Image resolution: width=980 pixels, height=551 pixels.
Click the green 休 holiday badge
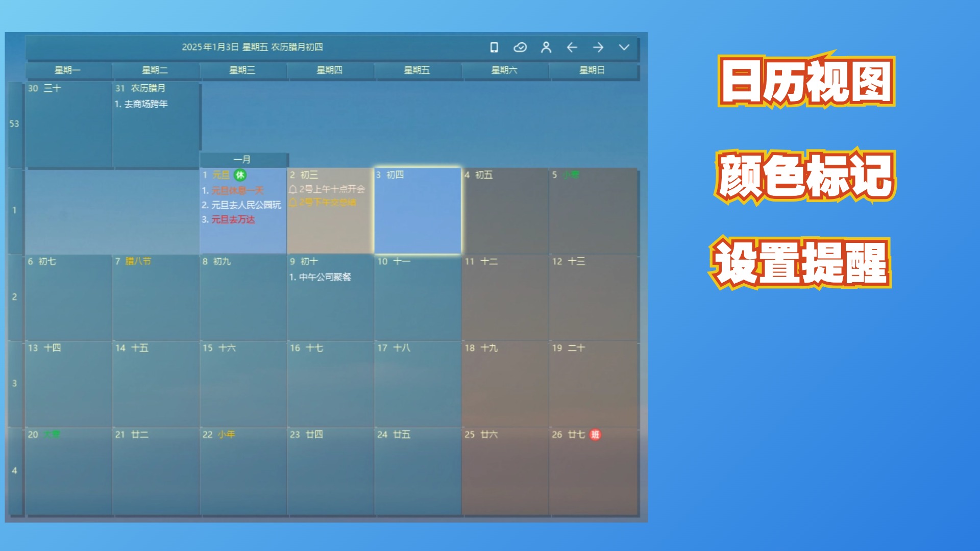[240, 175]
